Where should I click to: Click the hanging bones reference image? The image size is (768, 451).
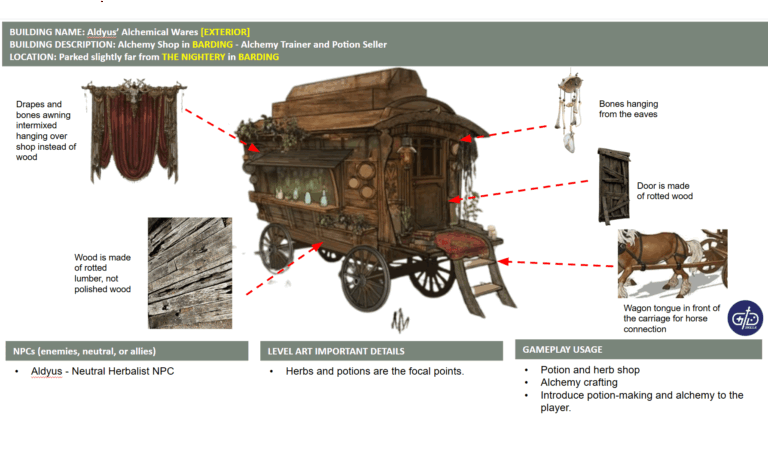point(570,112)
